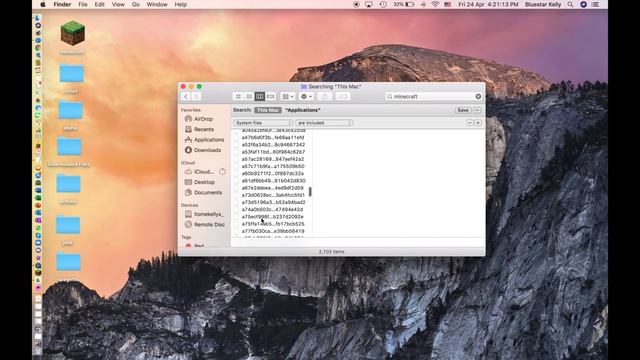Clear the minecraft search text
The height and width of the screenshot is (360, 640).
pyautogui.click(x=478, y=96)
